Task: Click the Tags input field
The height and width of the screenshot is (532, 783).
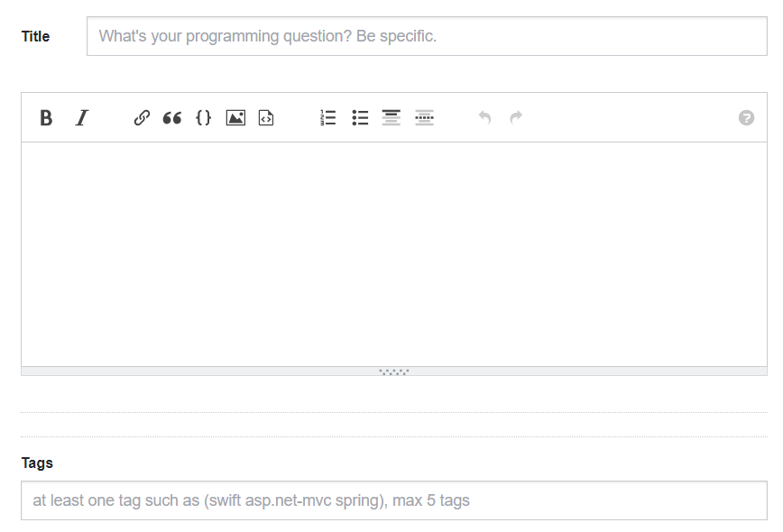Action: click(x=394, y=500)
